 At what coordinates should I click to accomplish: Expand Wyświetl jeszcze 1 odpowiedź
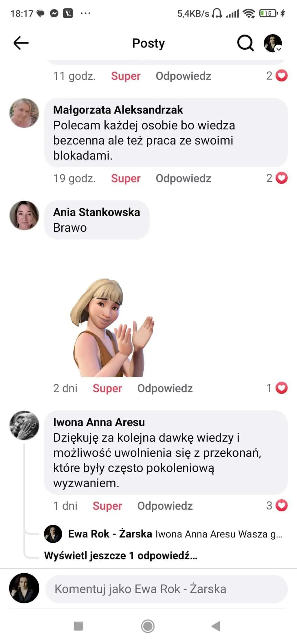(x=121, y=556)
